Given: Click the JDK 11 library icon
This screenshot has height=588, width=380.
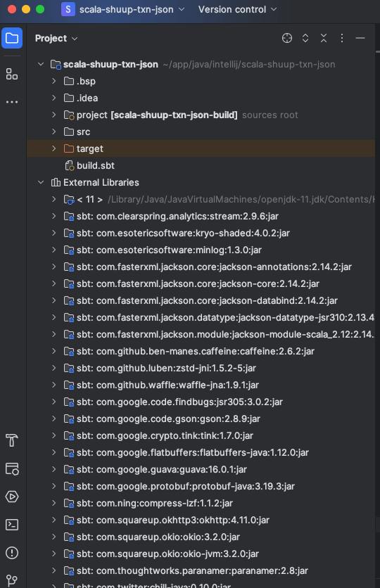Looking at the screenshot, I should (69, 200).
